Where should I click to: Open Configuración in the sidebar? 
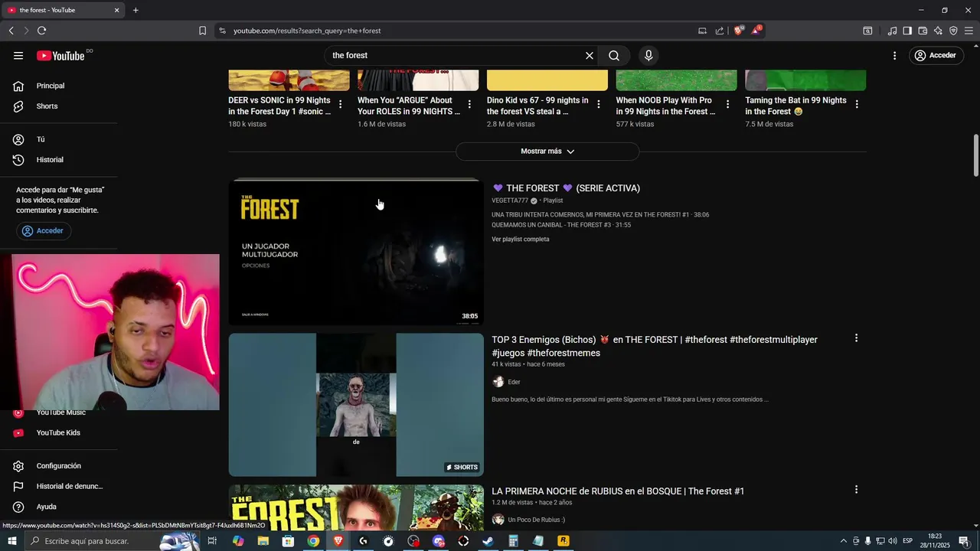(x=58, y=466)
